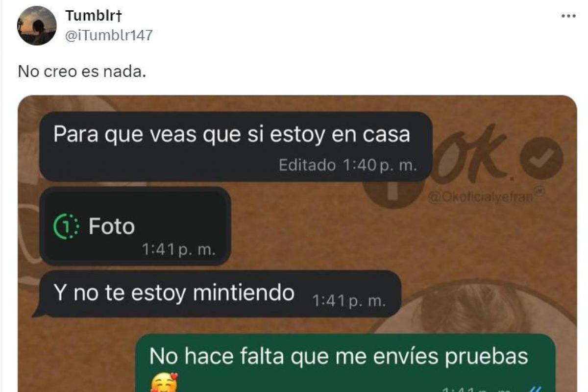The image size is (588, 392).
Task: Select the green 'No hace falta que me envíes pruebas' bubble
Action: pyautogui.click(x=345, y=364)
